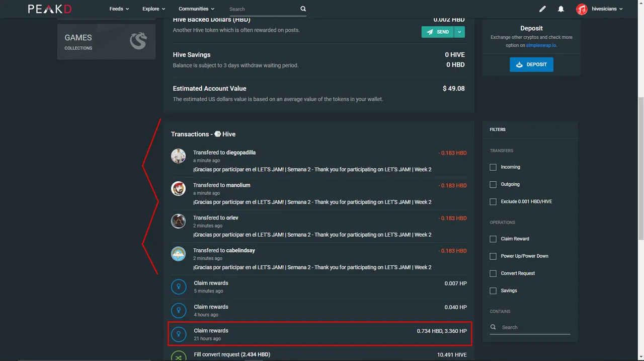Image resolution: width=644 pixels, height=361 pixels.
Task: Click the 0.040 HP reward amount
Action: tap(456, 307)
